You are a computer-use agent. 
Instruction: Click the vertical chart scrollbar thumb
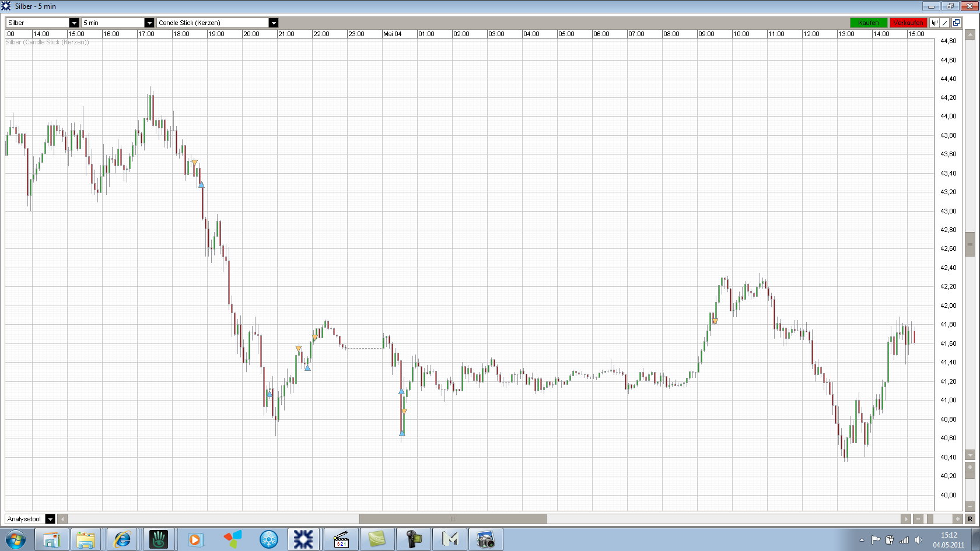coord(970,244)
